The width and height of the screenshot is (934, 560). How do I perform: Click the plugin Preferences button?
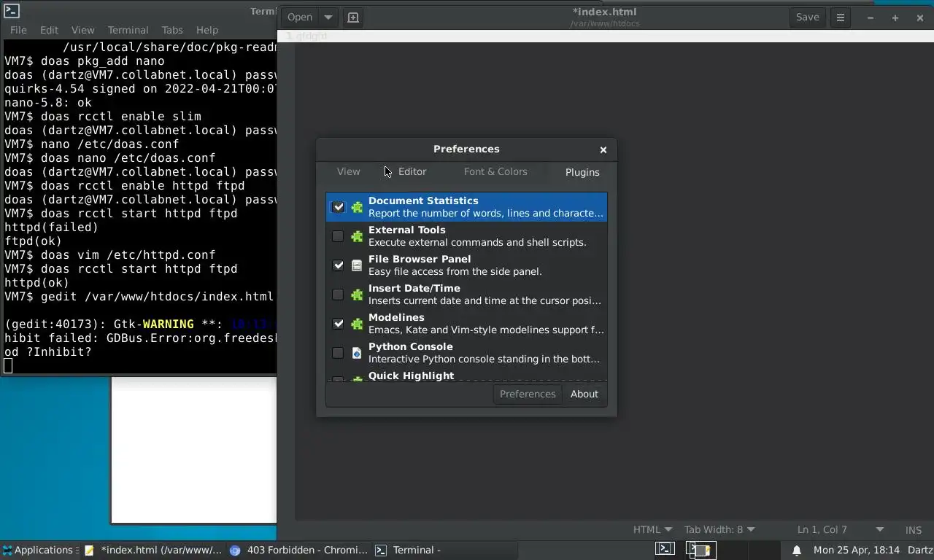528,394
